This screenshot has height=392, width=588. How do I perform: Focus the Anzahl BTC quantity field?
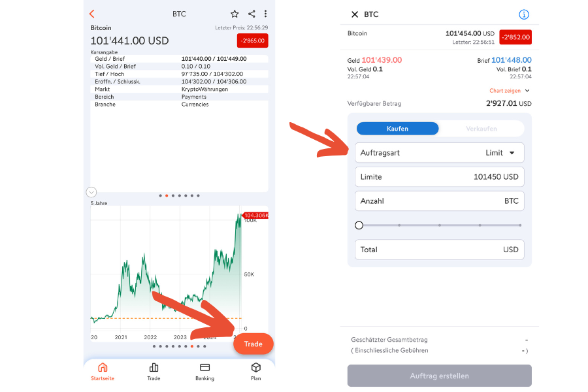[x=440, y=201]
